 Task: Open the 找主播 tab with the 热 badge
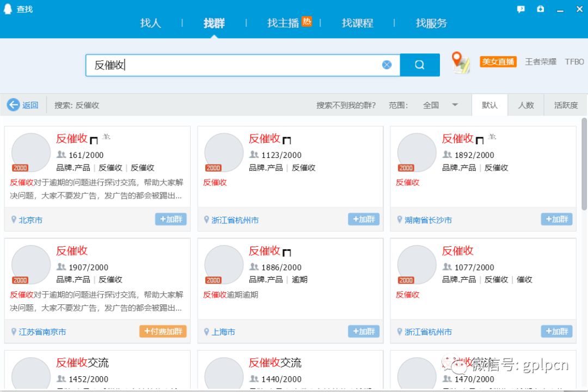[x=283, y=23]
